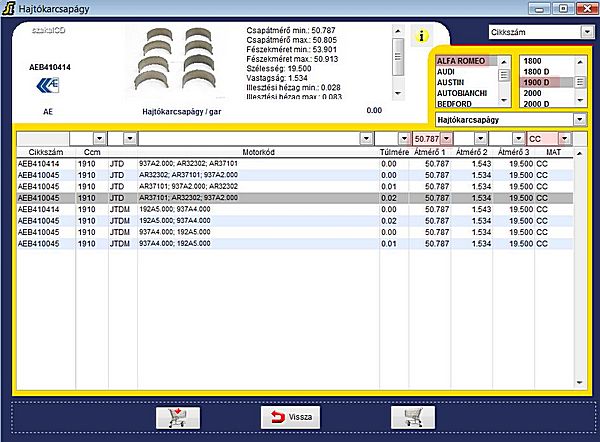This screenshot has width=600, height=442.
Task: Select AUSTIN in brand list
Action: 466,82
